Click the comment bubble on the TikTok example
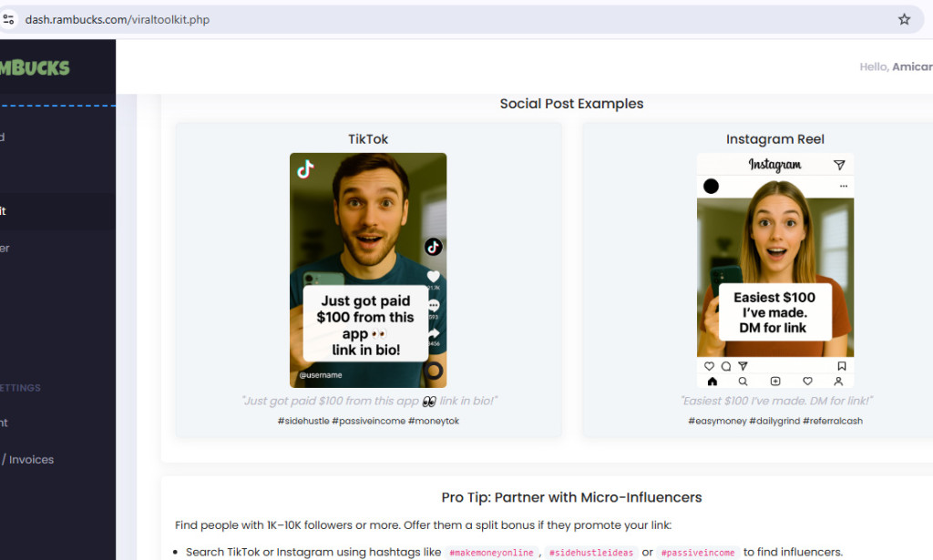 click(x=434, y=306)
